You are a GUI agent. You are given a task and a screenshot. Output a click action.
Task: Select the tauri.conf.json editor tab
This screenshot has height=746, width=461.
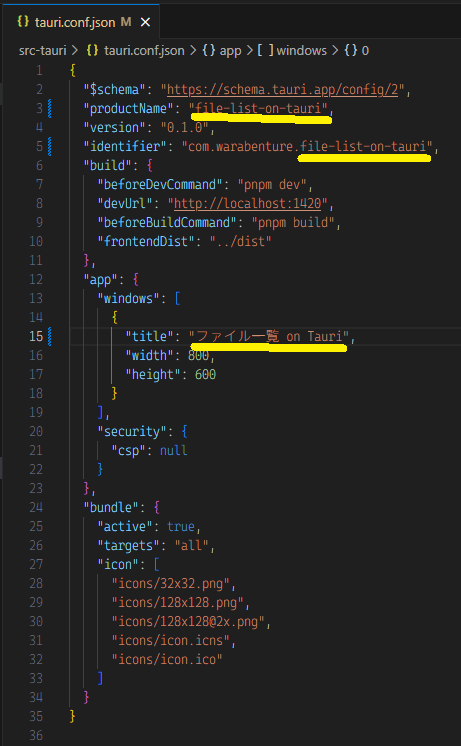(x=83, y=22)
